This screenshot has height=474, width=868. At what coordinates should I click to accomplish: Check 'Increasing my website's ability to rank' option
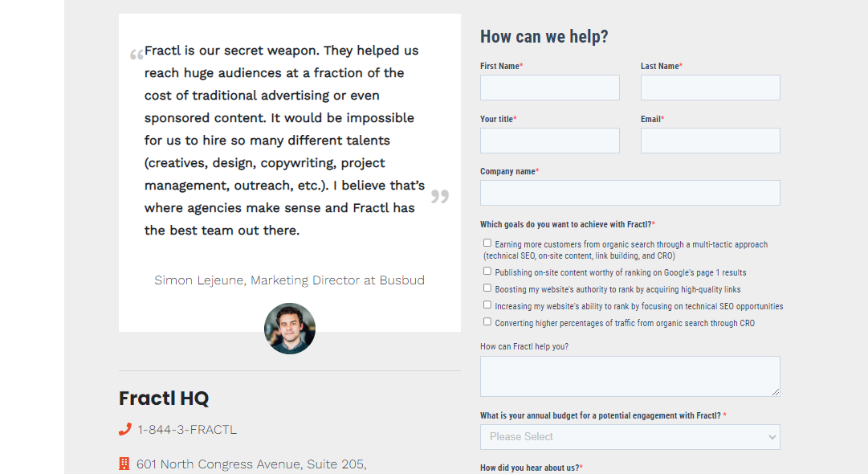487,304
